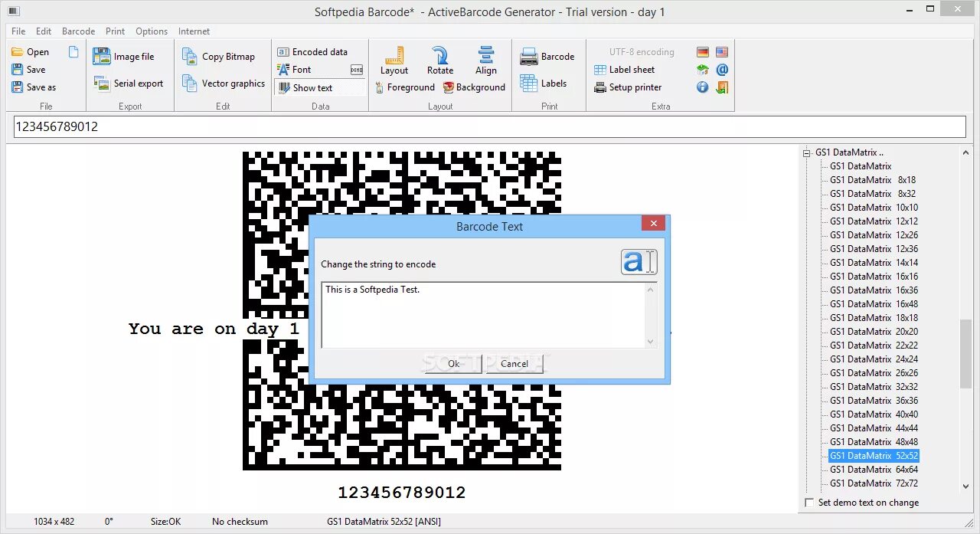Image resolution: width=980 pixels, height=534 pixels.
Task: Click the green graduation-cap icon in Extra
Action: tap(703, 70)
